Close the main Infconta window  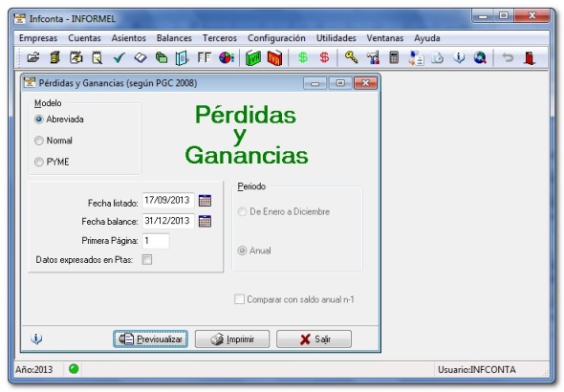coord(532,16)
